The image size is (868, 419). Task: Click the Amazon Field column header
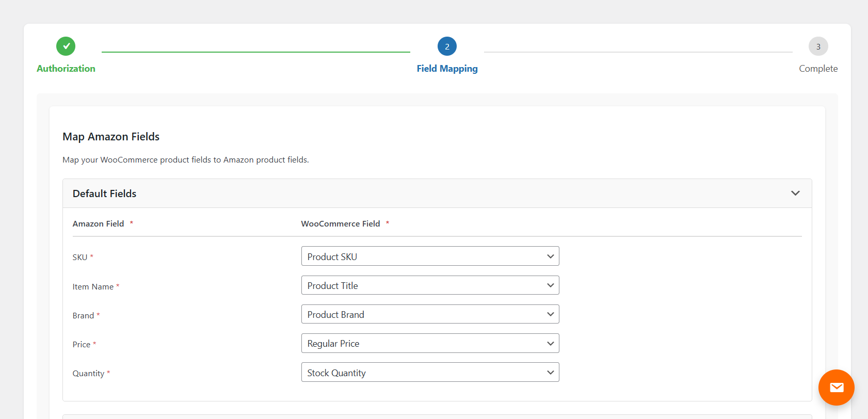[x=99, y=223]
